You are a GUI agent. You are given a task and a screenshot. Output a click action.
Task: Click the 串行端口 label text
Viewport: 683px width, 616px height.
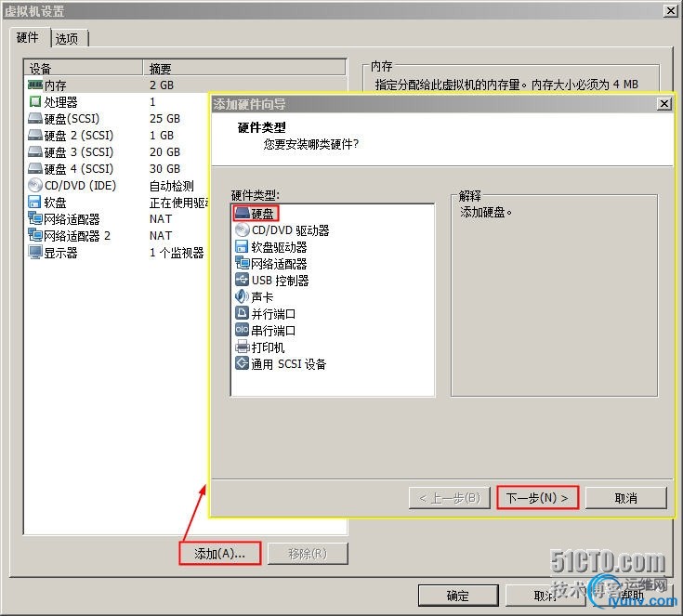click(x=273, y=331)
